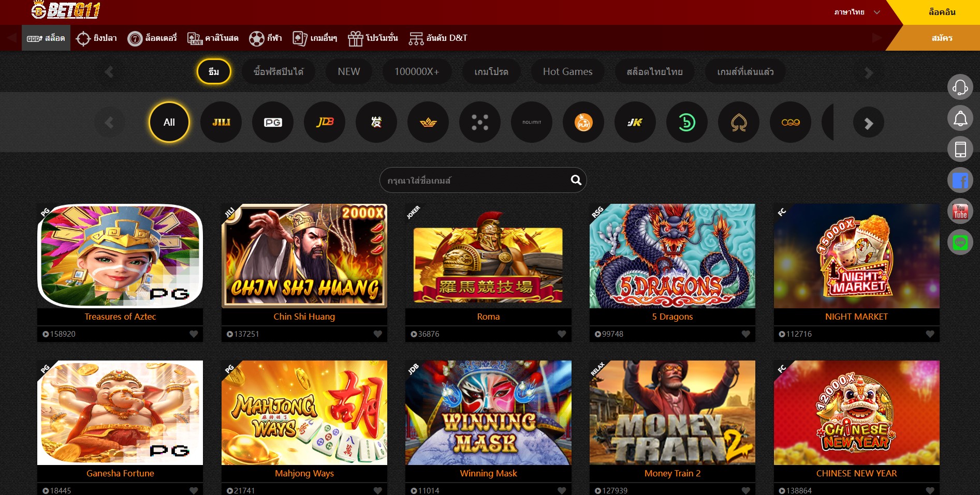Select the JDB provider icon
The width and height of the screenshot is (980, 495).
pos(325,123)
